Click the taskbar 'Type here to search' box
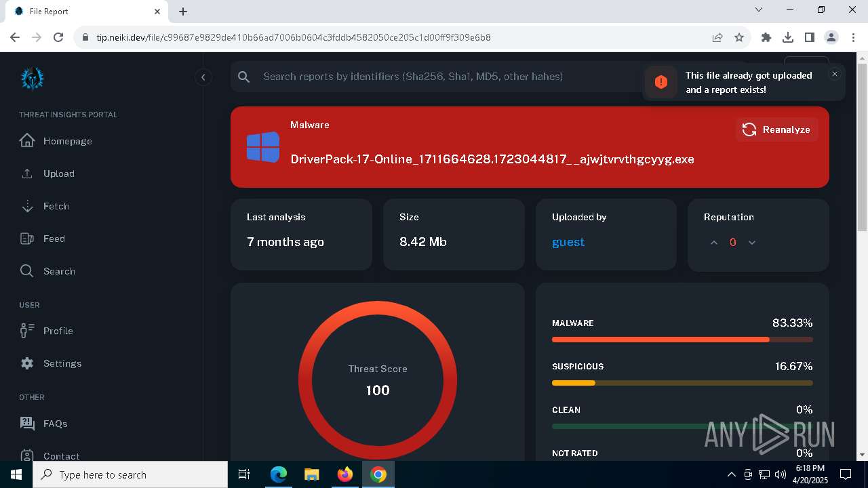Screen dimensions: 868x488 pyautogui.click(x=130, y=474)
